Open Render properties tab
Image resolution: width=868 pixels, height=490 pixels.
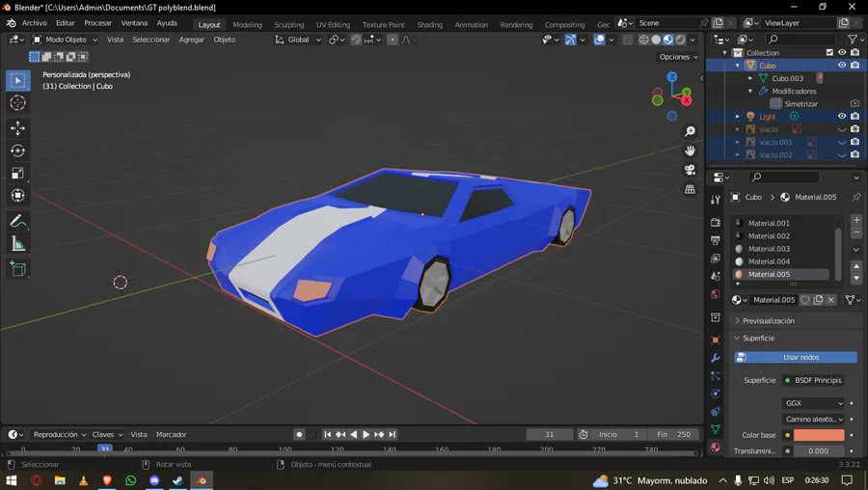tap(716, 223)
